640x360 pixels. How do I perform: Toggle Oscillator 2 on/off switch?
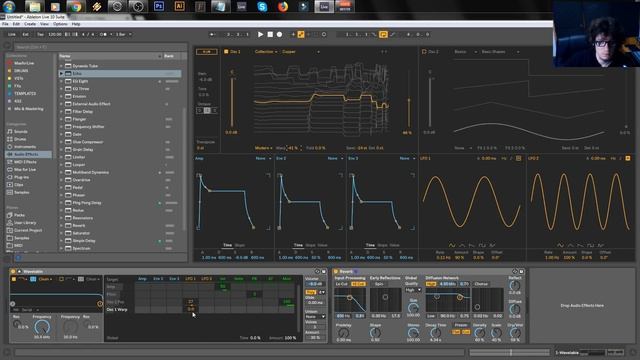click(424, 52)
